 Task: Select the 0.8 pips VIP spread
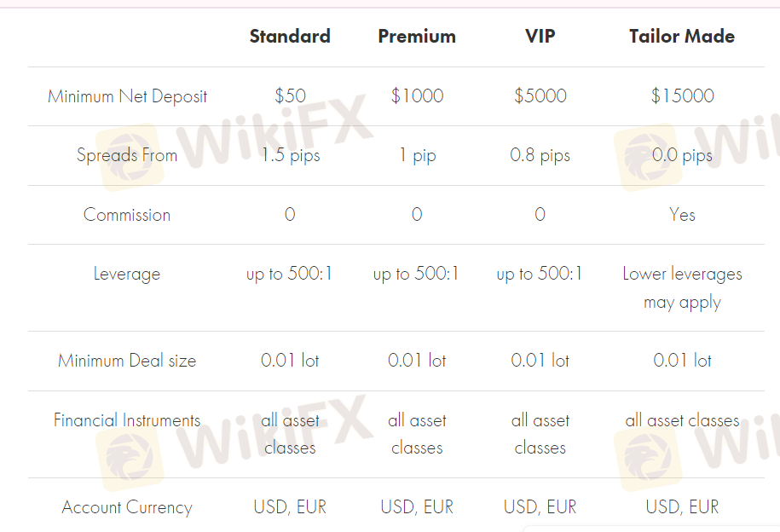click(x=540, y=155)
